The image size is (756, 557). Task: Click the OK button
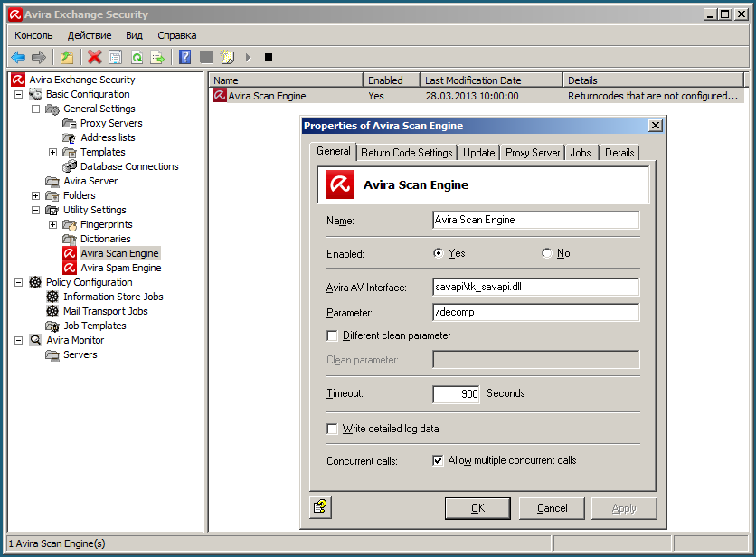477,508
